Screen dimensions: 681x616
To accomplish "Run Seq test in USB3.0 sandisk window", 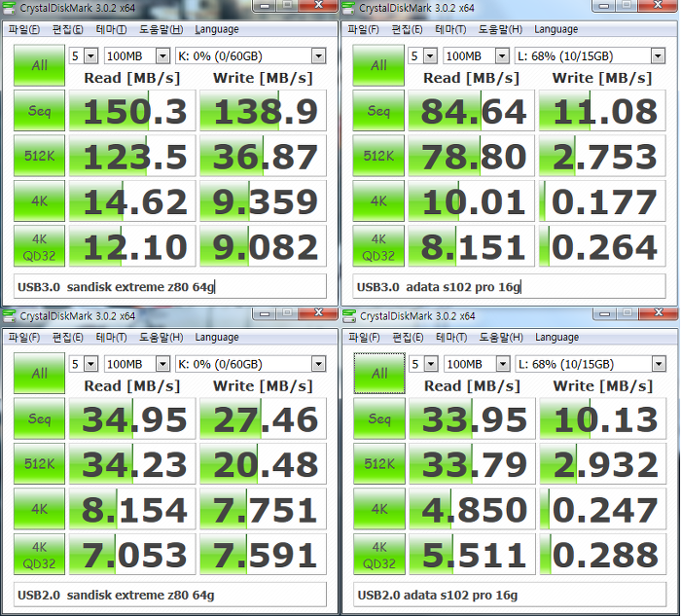I will tap(39, 110).
